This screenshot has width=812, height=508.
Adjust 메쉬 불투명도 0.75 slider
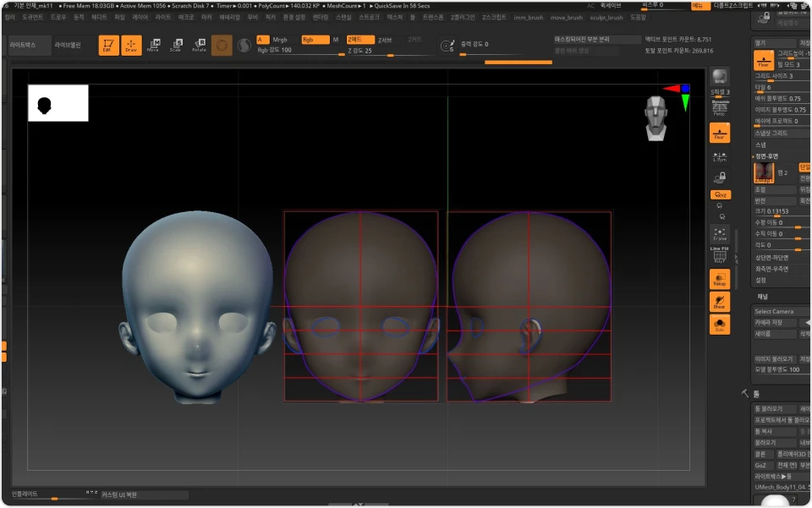point(782,99)
